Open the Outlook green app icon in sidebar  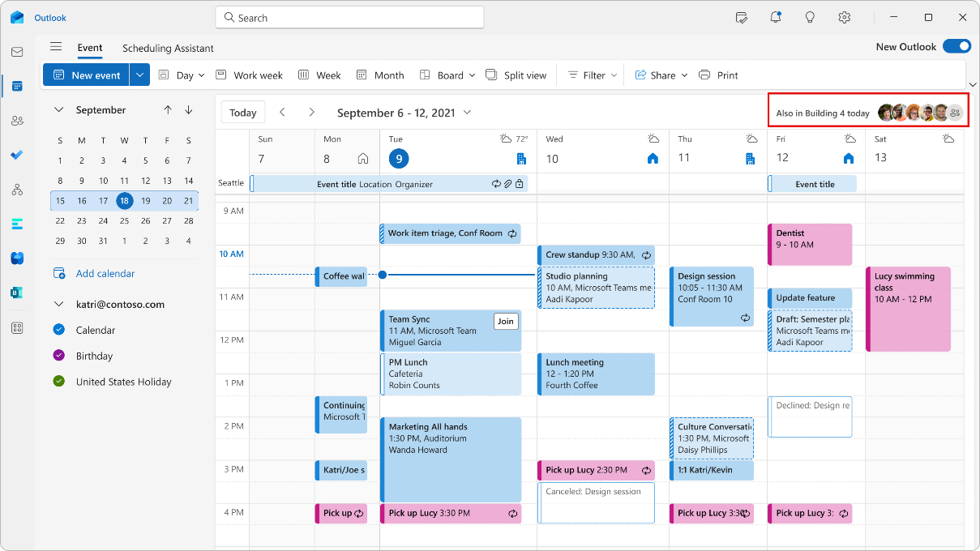coord(17,293)
